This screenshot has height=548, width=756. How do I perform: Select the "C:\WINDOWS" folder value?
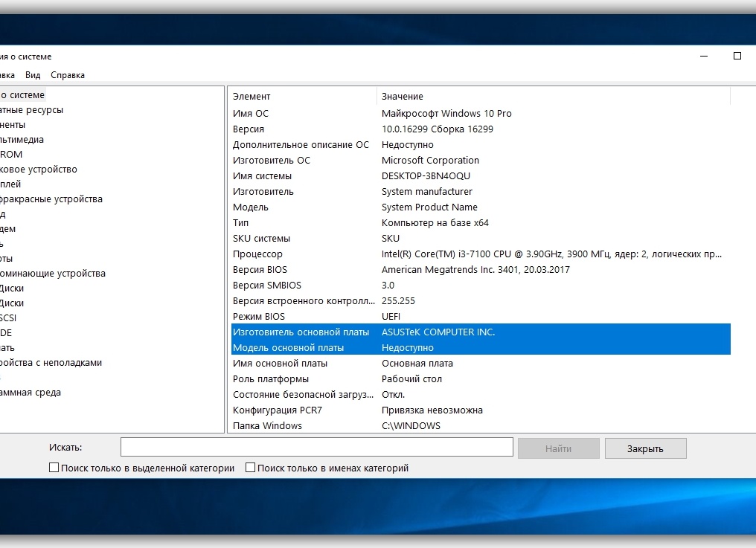coord(411,425)
